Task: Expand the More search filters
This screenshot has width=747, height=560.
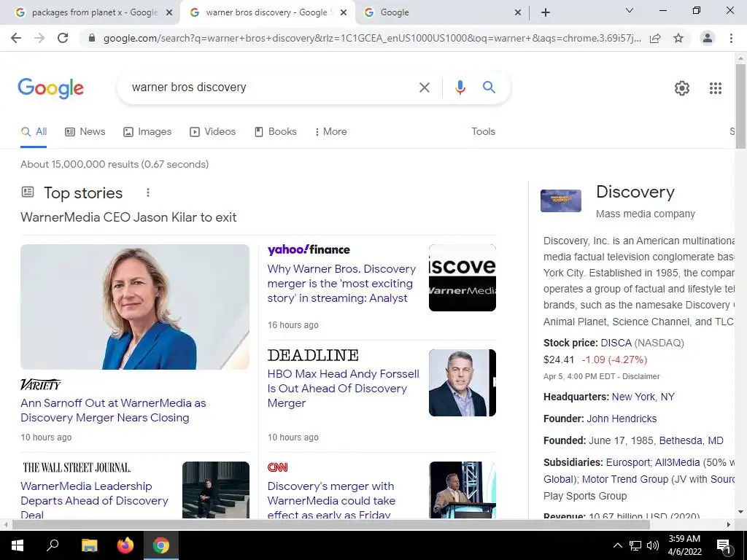Action: pos(330,131)
